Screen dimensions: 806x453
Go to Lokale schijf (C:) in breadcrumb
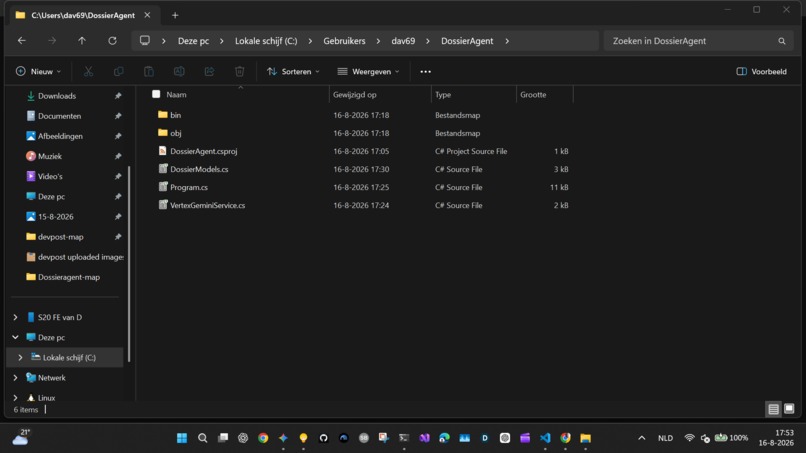point(266,41)
